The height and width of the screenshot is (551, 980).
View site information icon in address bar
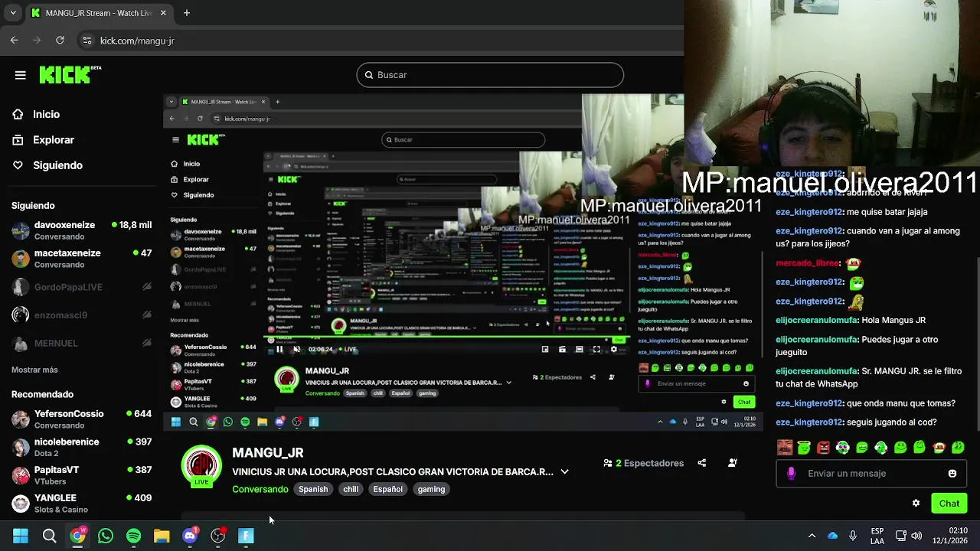[87, 41]
